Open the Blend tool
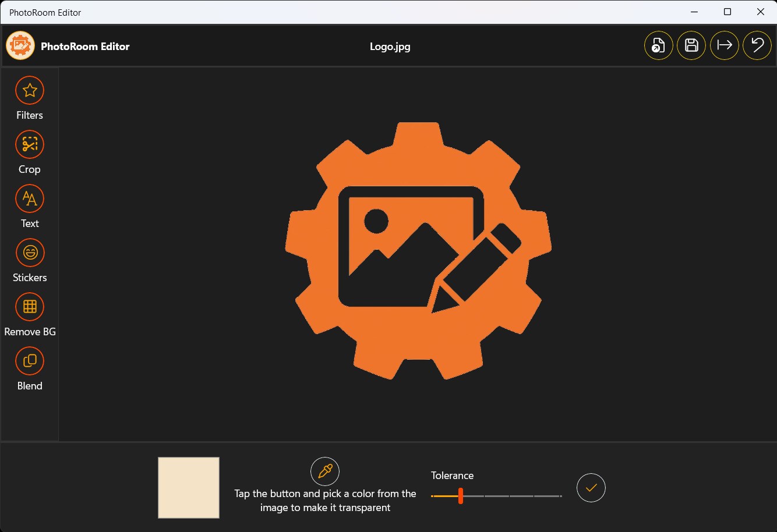This screenshot has height=532, width=777. [x=30, y=361]
